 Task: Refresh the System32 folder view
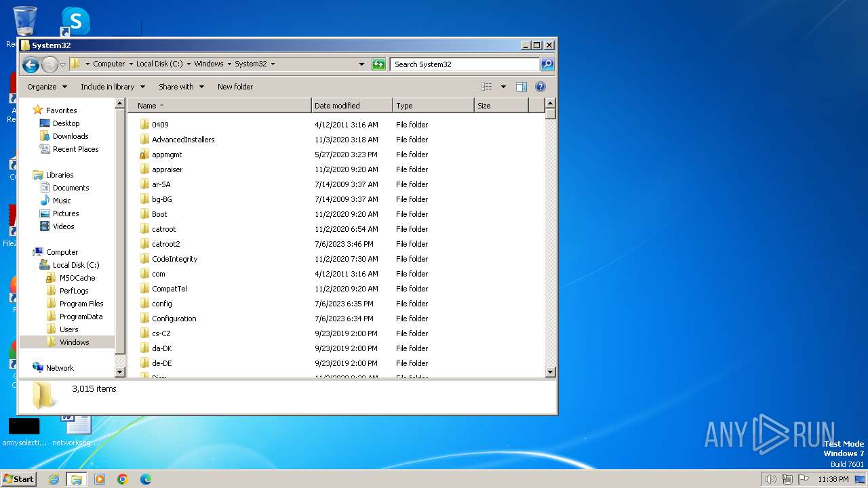pos(378,64)
